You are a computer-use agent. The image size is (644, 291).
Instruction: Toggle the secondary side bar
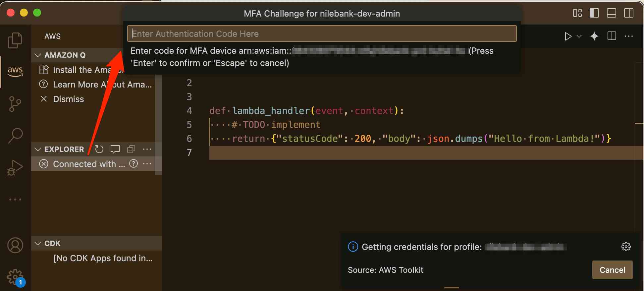coord(628,13)
